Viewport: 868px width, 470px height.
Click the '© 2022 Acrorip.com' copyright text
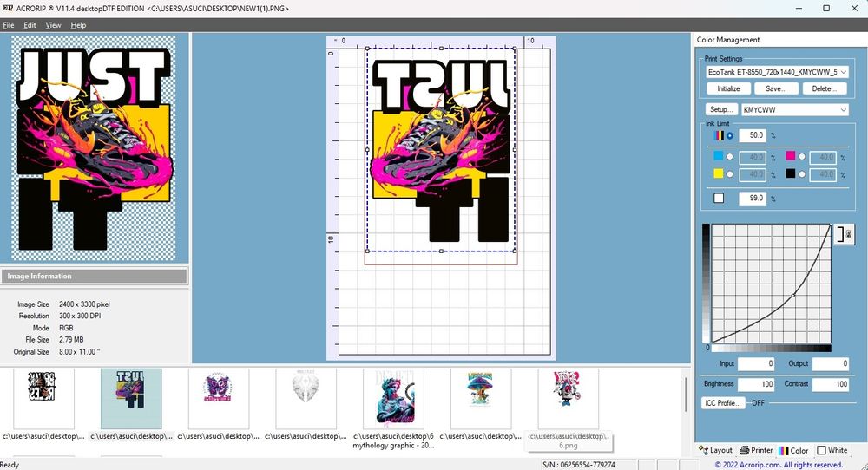pyautogui.click(x=779, y=465)
